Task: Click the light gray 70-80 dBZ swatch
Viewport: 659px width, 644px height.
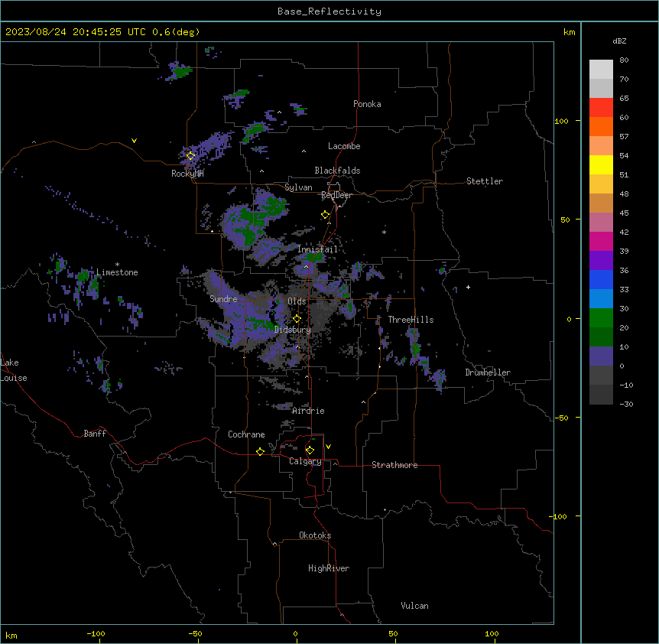Action: [x=601, y=70]
